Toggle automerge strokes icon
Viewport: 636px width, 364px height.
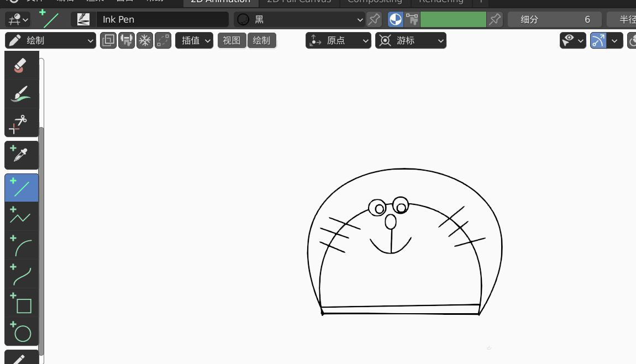[x=163, y=40]
